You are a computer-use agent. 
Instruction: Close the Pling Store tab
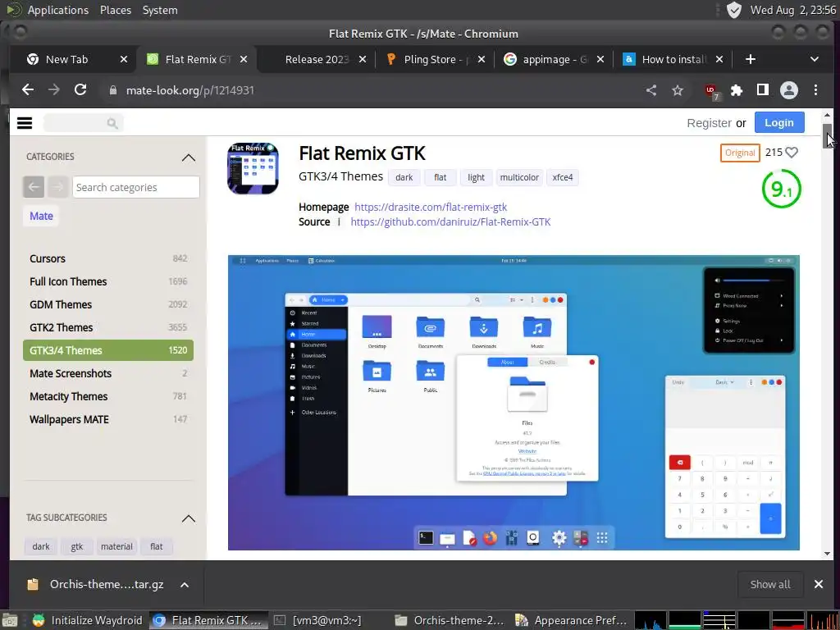(x=481, y=59)
